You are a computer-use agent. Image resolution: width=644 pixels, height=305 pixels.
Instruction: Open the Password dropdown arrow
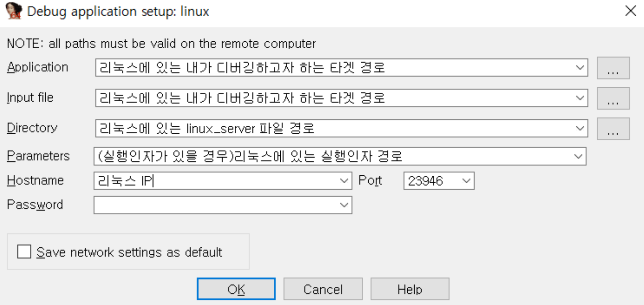tap(344, 205)
